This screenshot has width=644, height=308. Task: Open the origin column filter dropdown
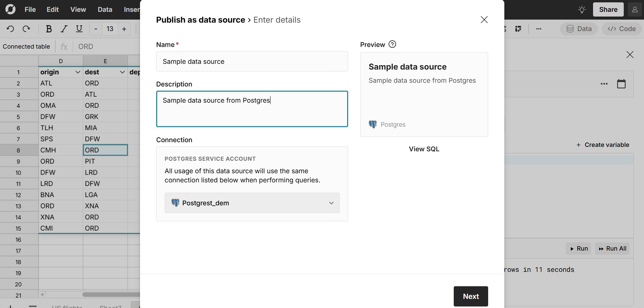point(78,72)
